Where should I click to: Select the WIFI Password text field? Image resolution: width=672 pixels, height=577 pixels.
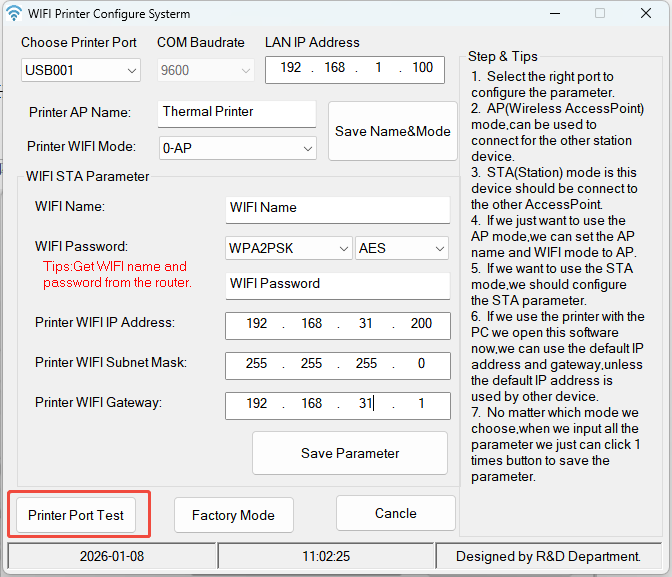click(x=337, y=284)
